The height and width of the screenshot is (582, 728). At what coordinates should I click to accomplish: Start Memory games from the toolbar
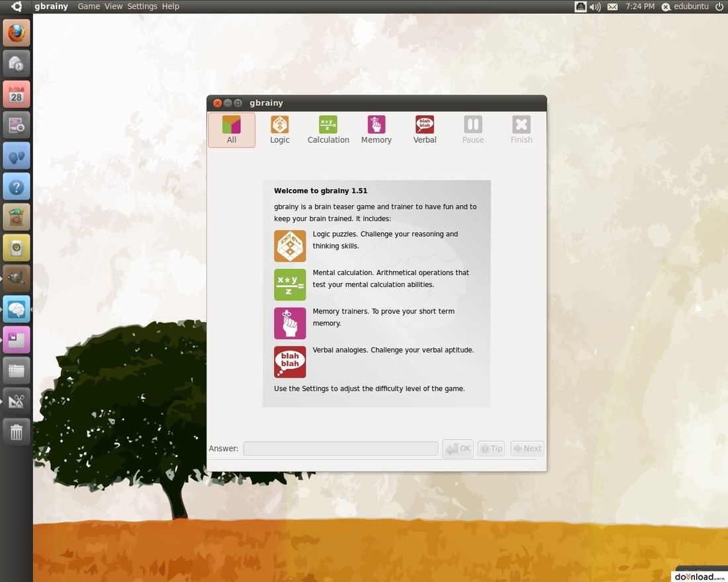click(376, 130)
